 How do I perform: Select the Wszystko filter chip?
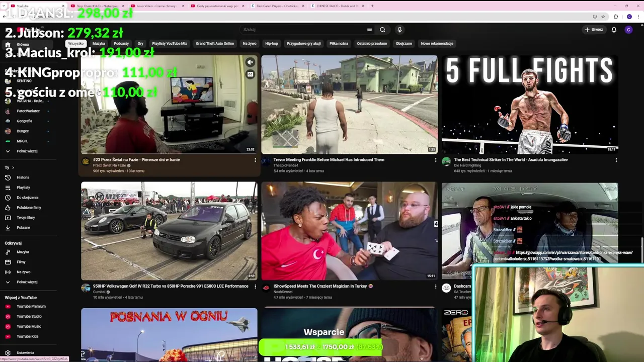click(76, 44)
